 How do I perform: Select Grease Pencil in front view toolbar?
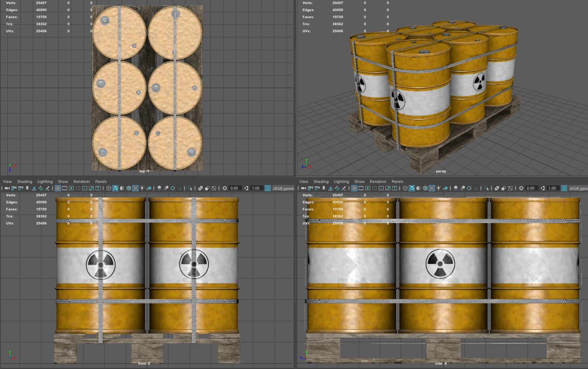(47, 188)
